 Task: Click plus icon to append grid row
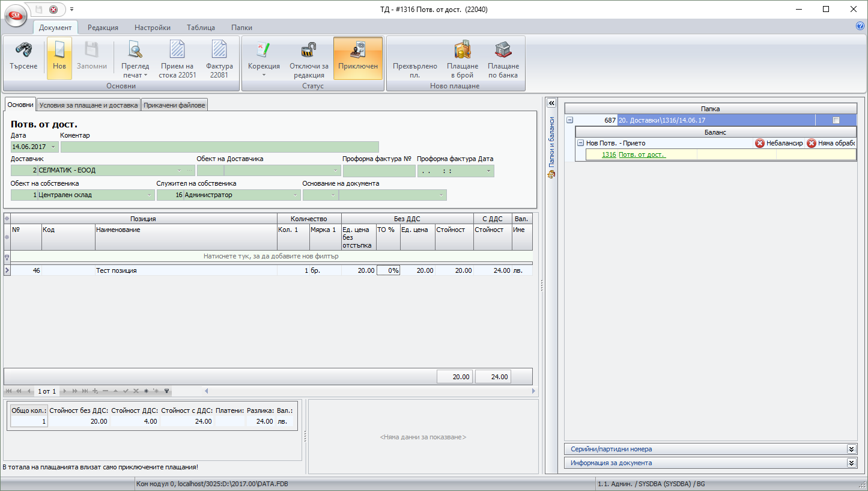95,391
